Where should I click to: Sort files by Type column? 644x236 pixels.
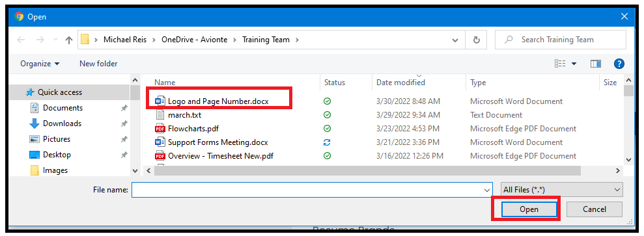point(478,83)
